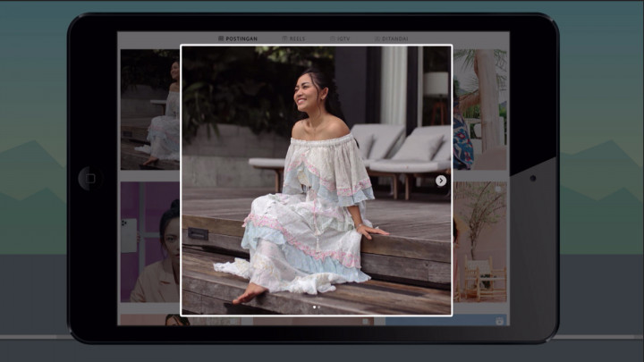Click the enlarged photo of seated woman
644x362 pixels.
[316, 179]
